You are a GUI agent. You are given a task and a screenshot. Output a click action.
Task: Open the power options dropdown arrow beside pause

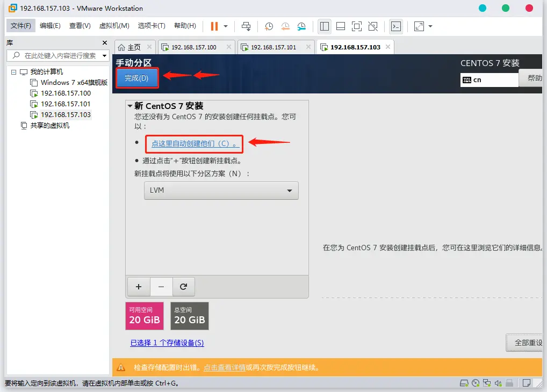[x=226, y=26]
